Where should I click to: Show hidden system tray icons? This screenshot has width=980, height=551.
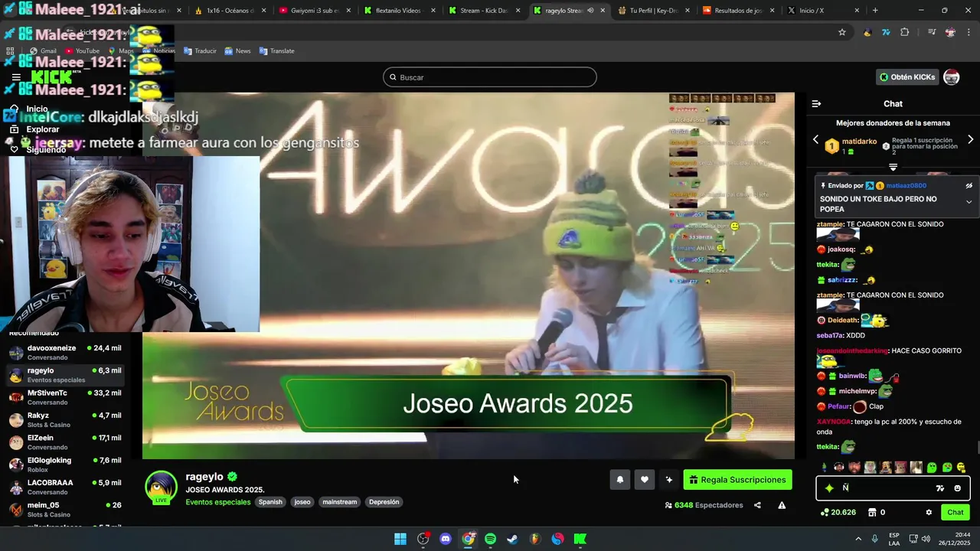[858, 539]
